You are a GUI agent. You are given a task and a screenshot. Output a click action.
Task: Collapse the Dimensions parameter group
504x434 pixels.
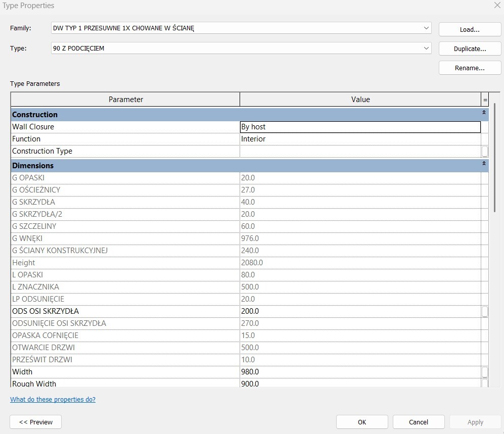pos(484,165)
